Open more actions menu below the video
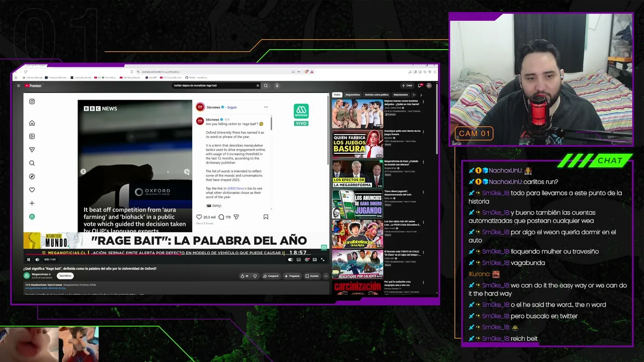 pos(326,276)
